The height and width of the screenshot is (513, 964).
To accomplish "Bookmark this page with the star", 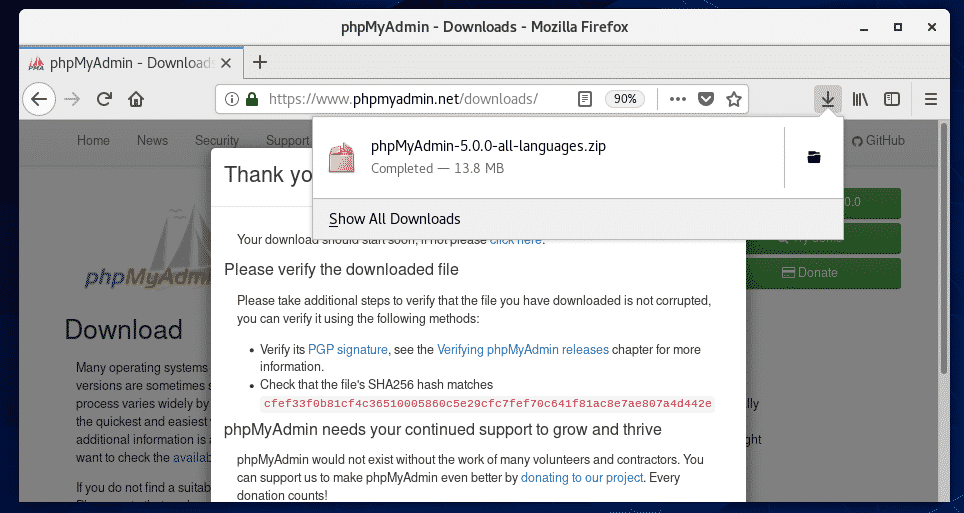I will pos(733,99).
